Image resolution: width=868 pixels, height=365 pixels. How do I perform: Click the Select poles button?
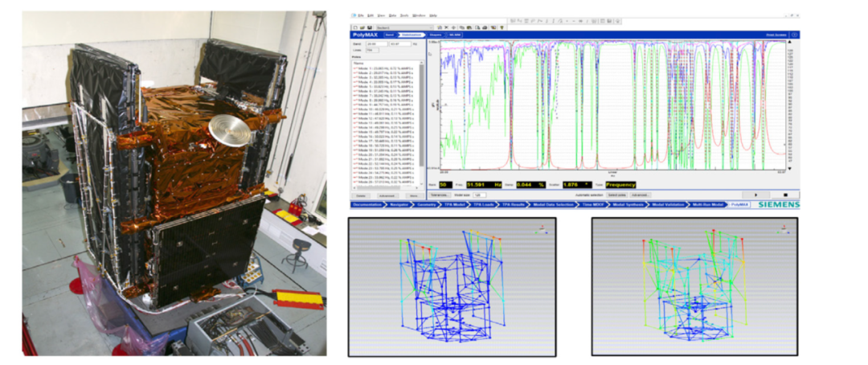(617, 195)
